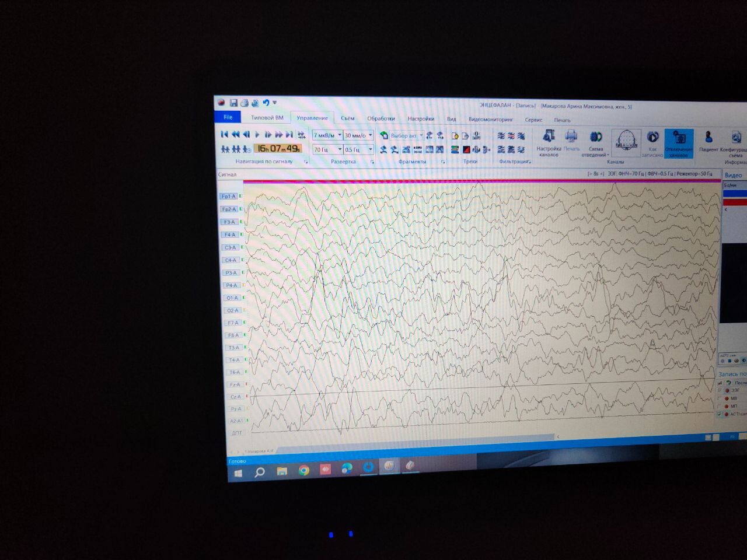Jump to the start of the recording
Image resolution: width=747 pixels, height=560 pixels.
pos(224,134)
